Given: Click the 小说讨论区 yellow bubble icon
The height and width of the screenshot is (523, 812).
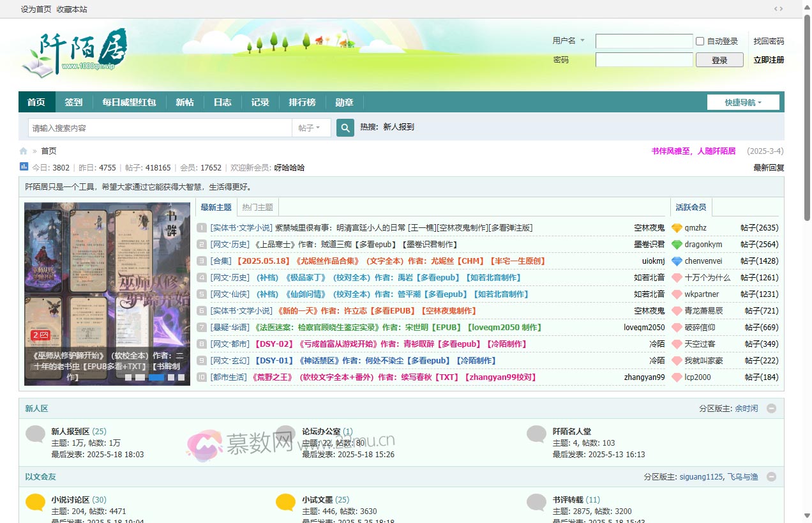Looking at the screenshot, I should tap(35, 503).
